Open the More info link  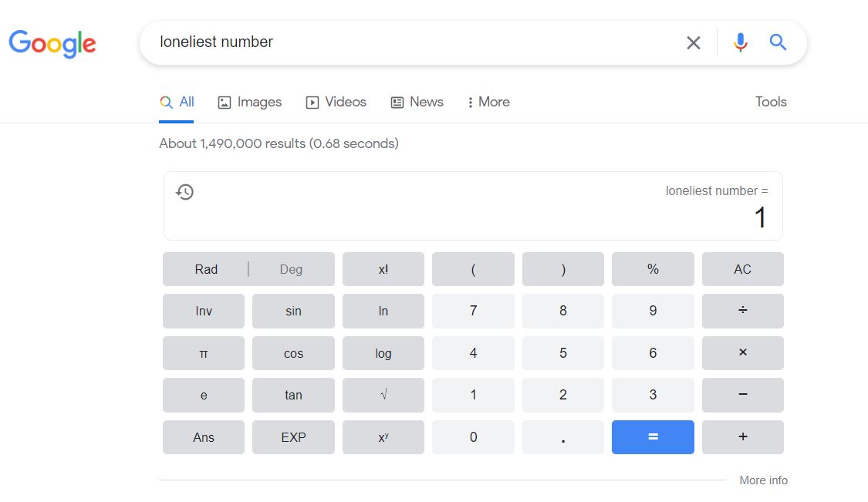[x=763, y=480]
